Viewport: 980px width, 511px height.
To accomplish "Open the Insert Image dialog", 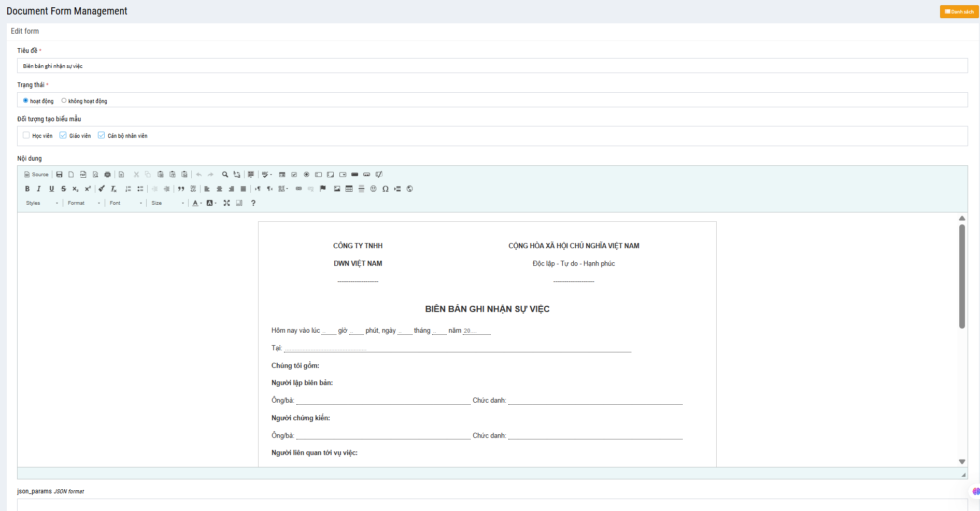I will 337,189.
